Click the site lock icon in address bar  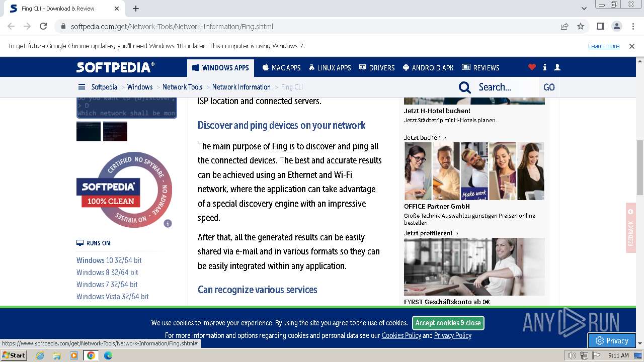click(x=63, y=27)
